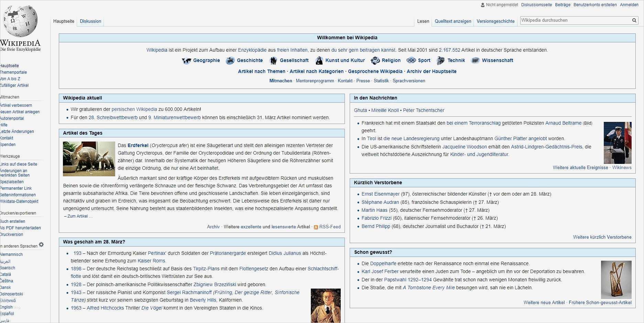Open the Gesellschaft portal via its icon
Screen dimensions: 644x323
point(274,60)
